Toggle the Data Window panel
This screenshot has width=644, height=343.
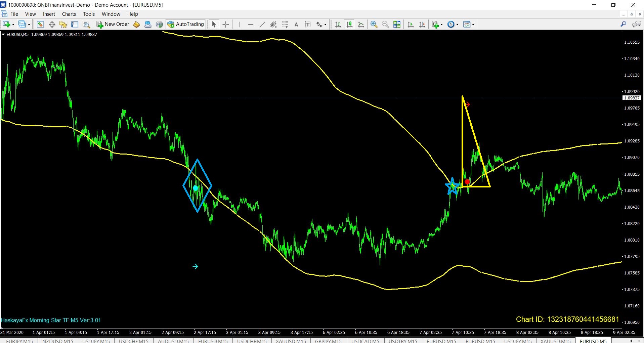[52, 24]
